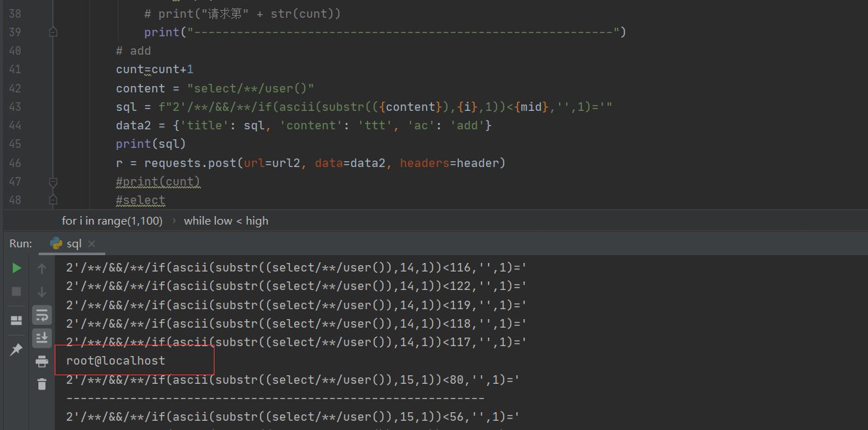Place cursor on 'cunt=cunt+1' line
This screenshot has height=430, width=868.
pos(155,70)
